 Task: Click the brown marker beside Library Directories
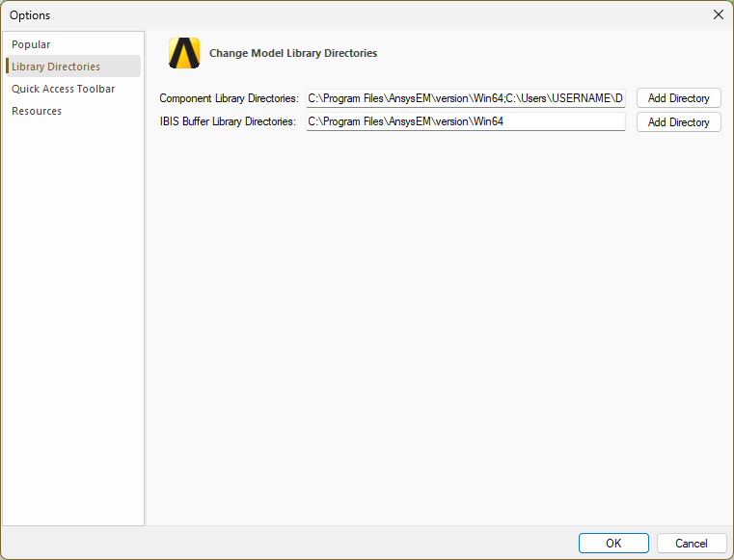[x=8, y=67]
